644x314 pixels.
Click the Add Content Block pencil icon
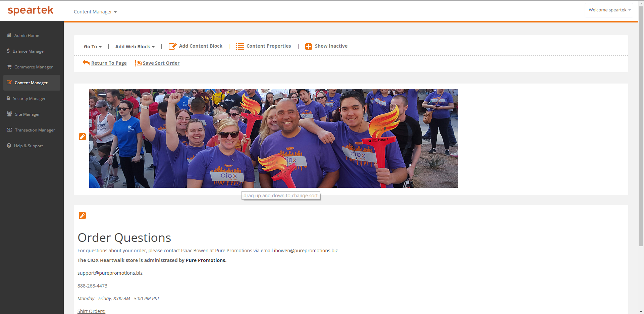(172, 46)
